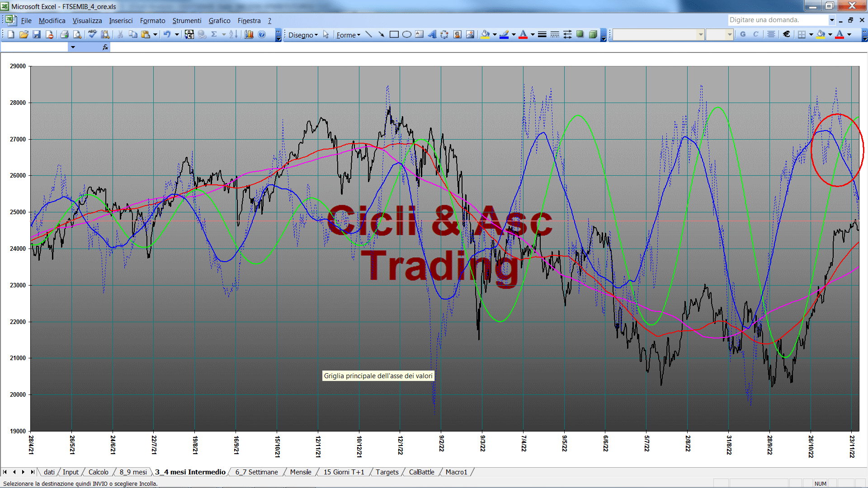Open the Modifica menu
Viewport: 868px width, 488px height.
pos(52,20)
